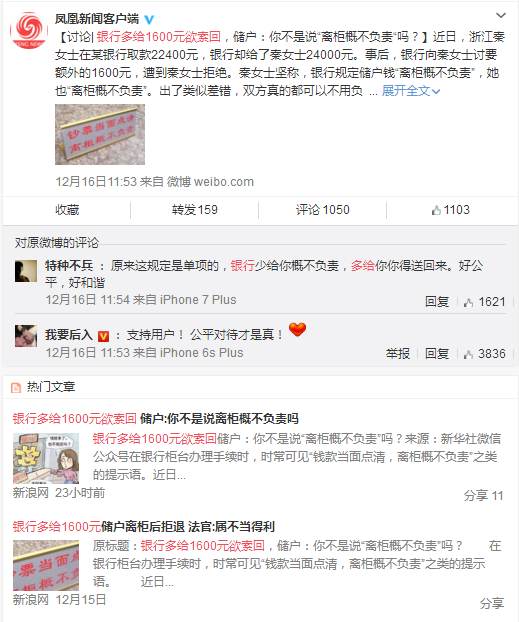Like 我要后入's comment (3836)
This screenshot has height=622, width=519.
click(x=484, y=353)
